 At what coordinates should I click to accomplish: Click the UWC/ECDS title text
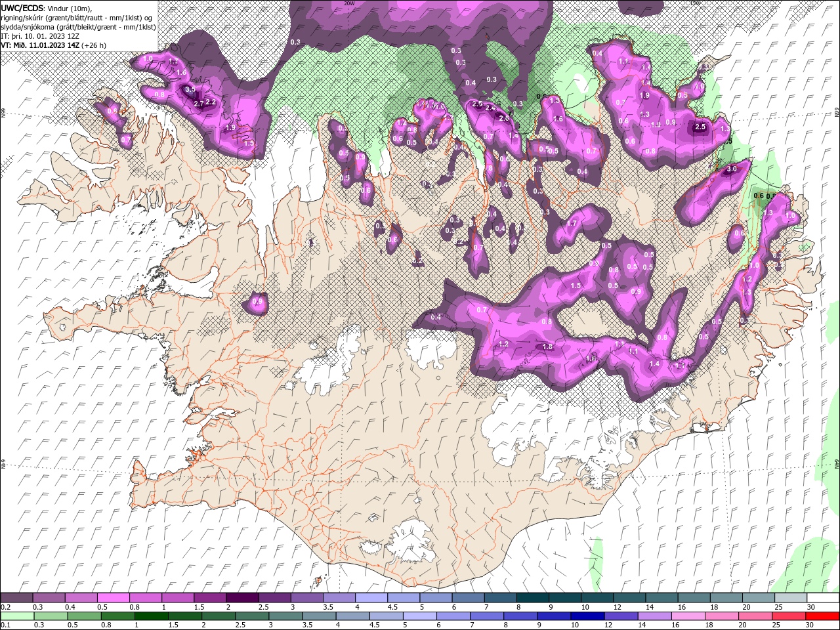click(22, 8)
